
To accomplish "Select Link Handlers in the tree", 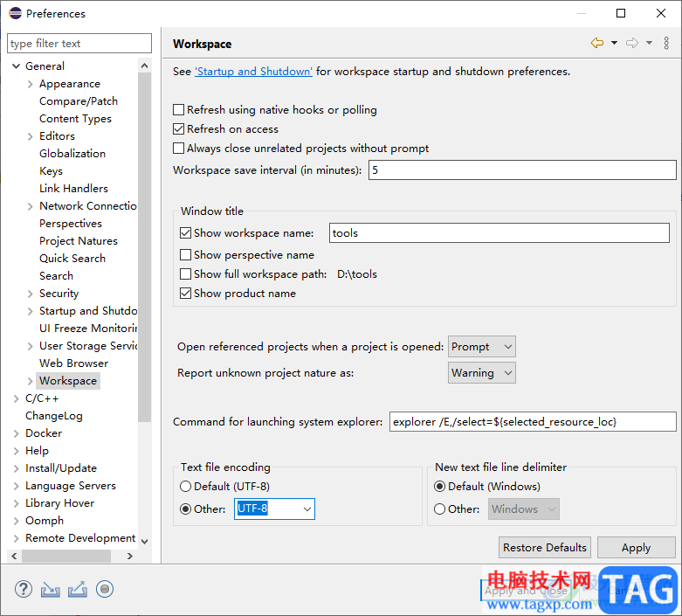I will pyautogui.click(x=73, y=189).
